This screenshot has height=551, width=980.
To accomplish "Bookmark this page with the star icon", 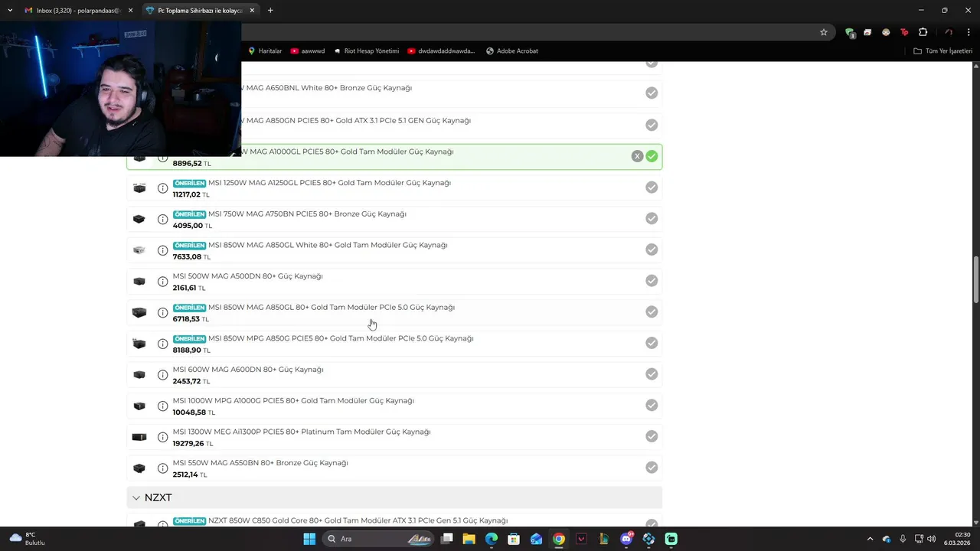I will pyautogui.click(x=824, y=32).
